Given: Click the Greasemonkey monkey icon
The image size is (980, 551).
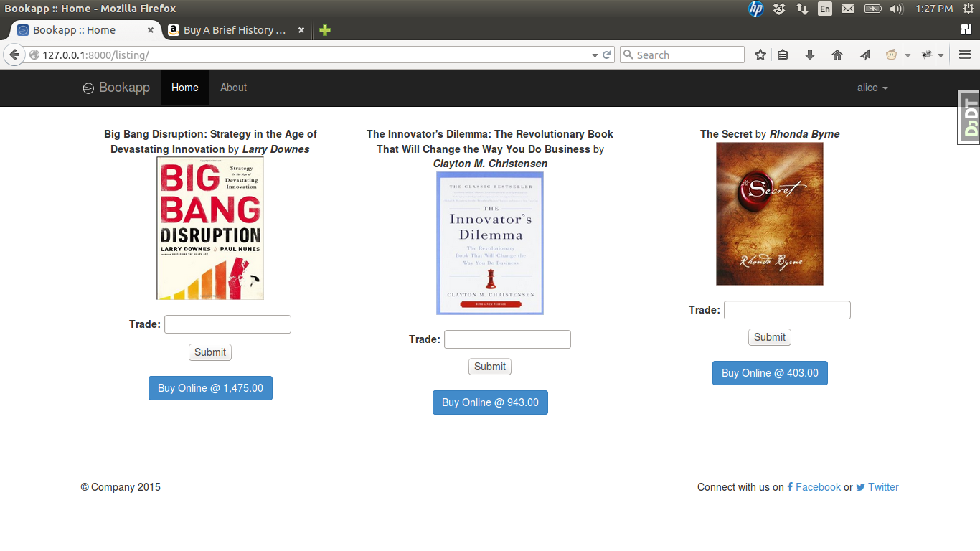Looking at the screenshot, I should coord(892,55).
